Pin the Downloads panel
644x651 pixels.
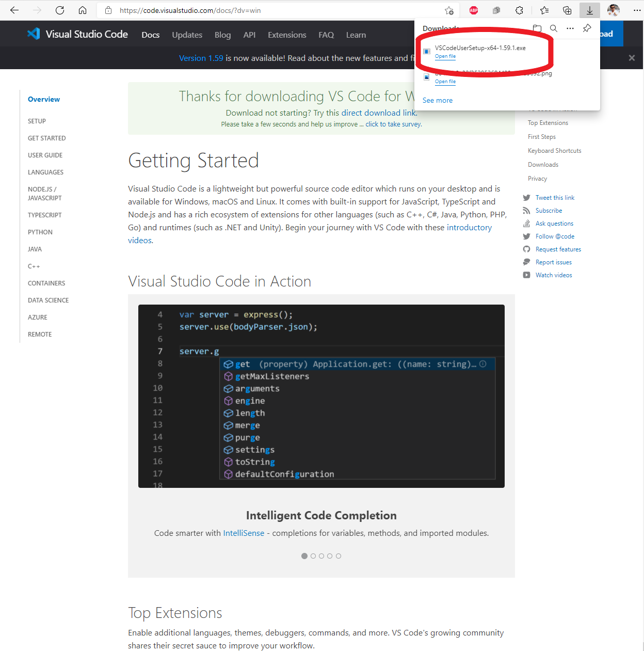[x=587, y=28]
